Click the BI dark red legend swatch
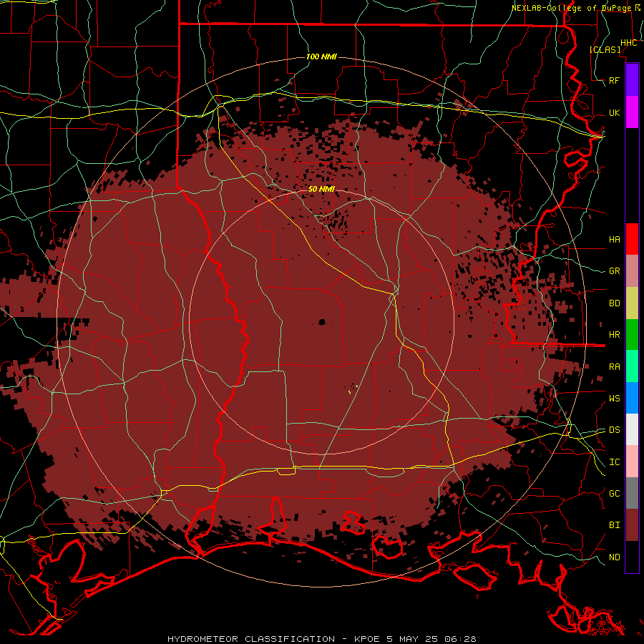The image size is (644, 644). [632, 525]
